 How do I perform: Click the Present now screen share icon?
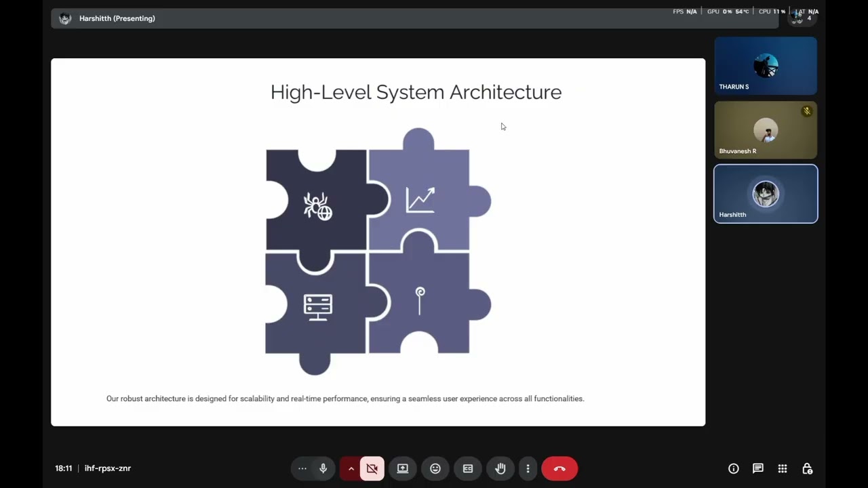(403, 468)
